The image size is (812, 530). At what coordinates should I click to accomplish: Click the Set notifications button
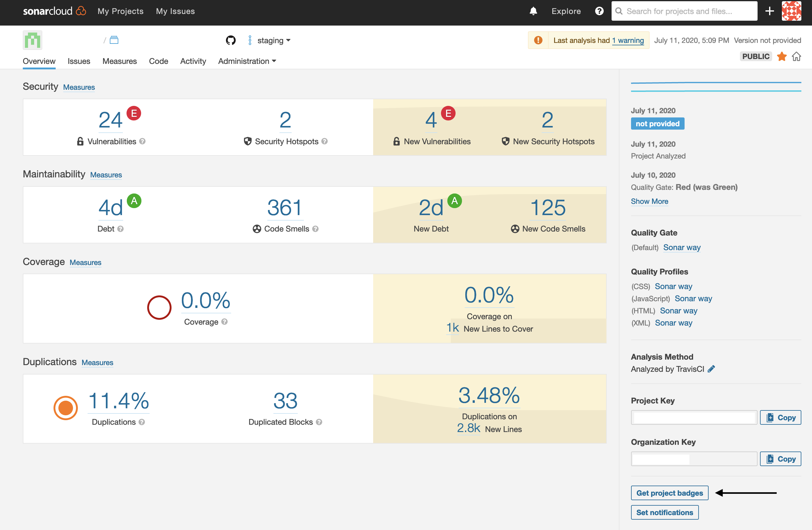coord(665,512)
